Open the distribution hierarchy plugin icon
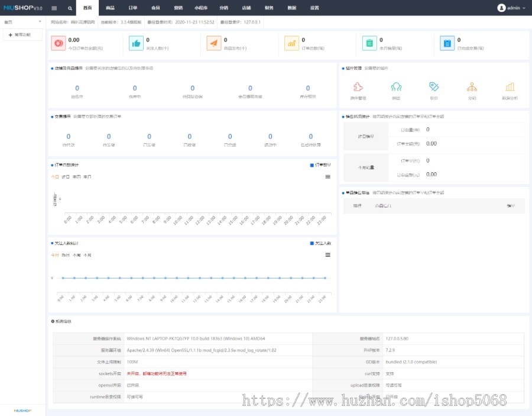 tap(472, 87)
